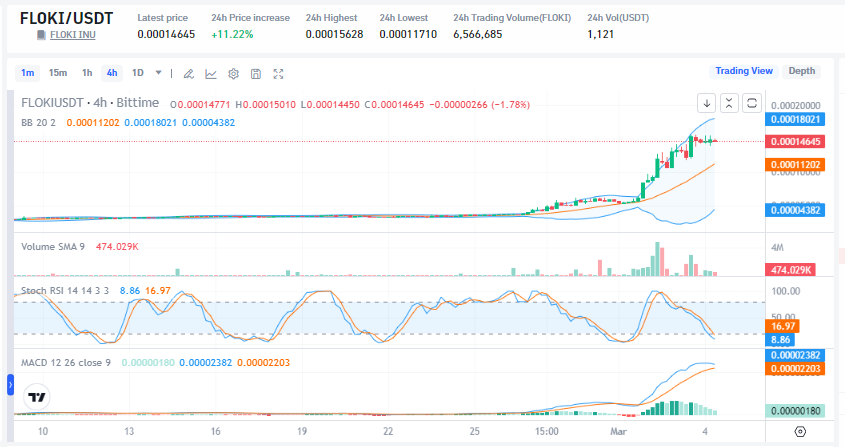Click the 24h Highest value 0.00015628
This screenshot has width=845, height=447.
click(334, 35)
